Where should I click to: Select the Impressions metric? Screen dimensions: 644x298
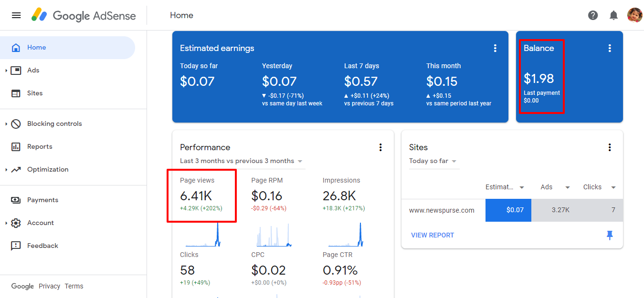(x=345, y=195)
